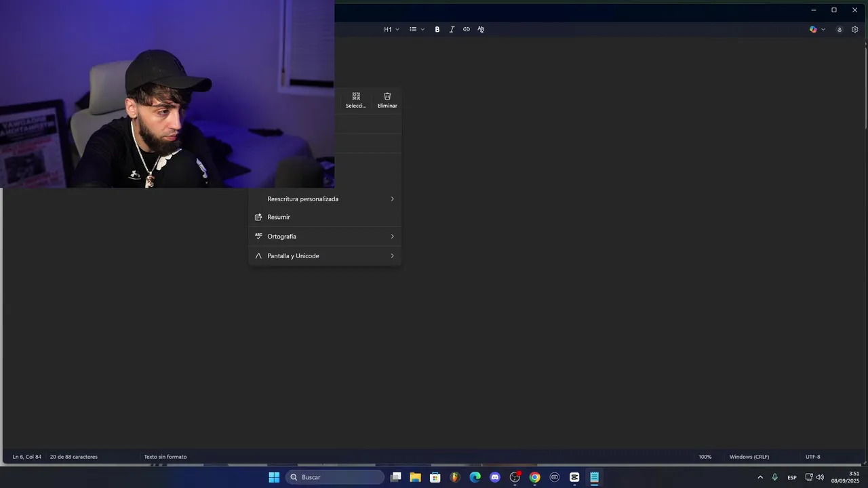Open the Copilot menu in Notepad
This screenshot has height=488, width=868.
tap(813, 29)
